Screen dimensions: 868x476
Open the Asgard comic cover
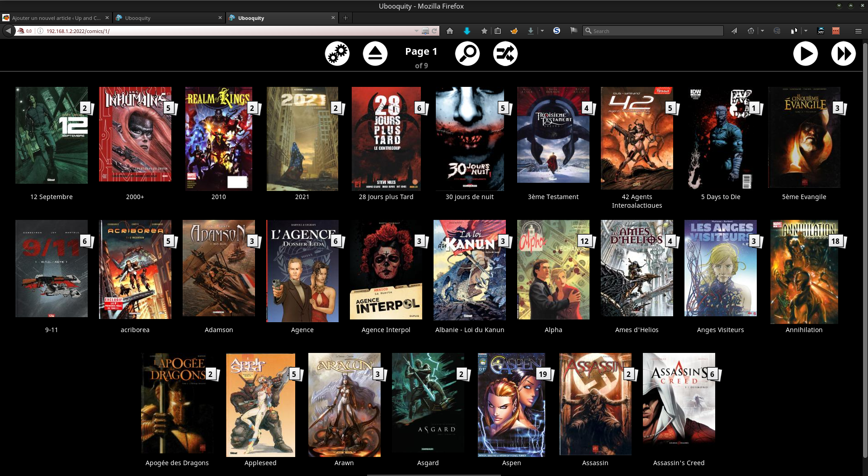428,403
